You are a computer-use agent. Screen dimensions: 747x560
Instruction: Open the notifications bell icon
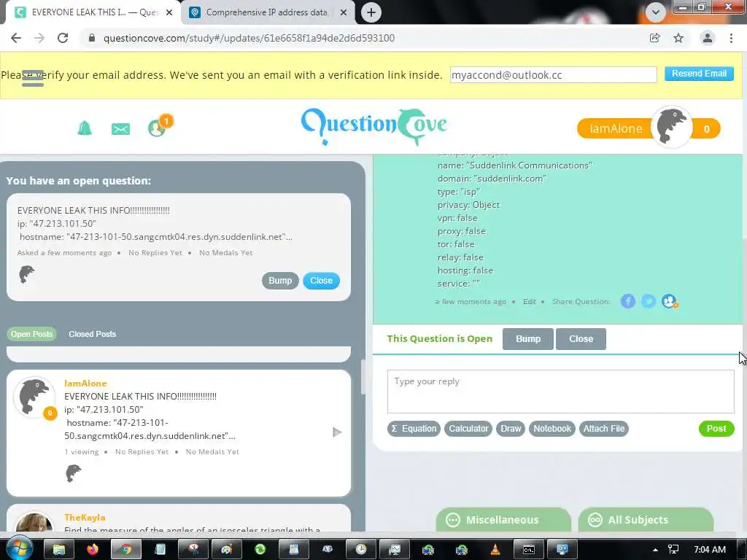(85, 128)
